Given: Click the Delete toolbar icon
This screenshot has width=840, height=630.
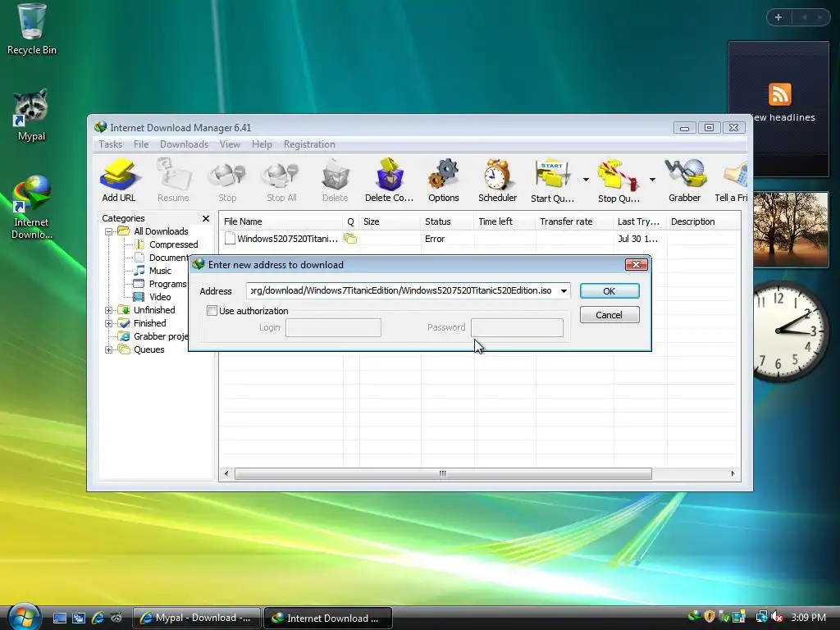Looking at the screenshot, I should click(x=336, y=180).
